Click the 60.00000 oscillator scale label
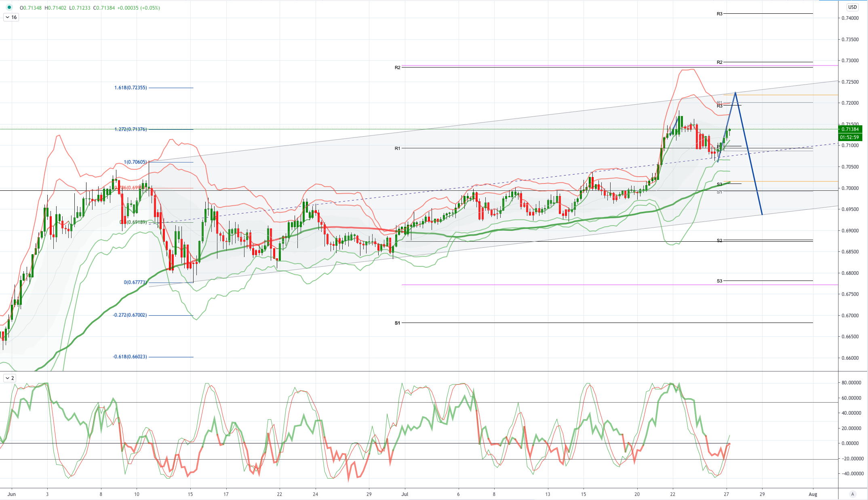 pyautogui.click(x=851, y=398)
